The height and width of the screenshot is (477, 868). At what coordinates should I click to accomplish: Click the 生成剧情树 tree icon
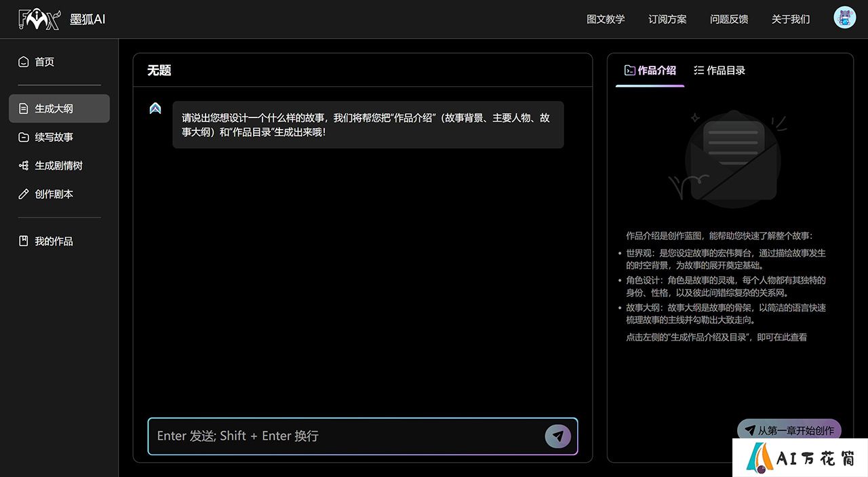(x=24, y=166)
